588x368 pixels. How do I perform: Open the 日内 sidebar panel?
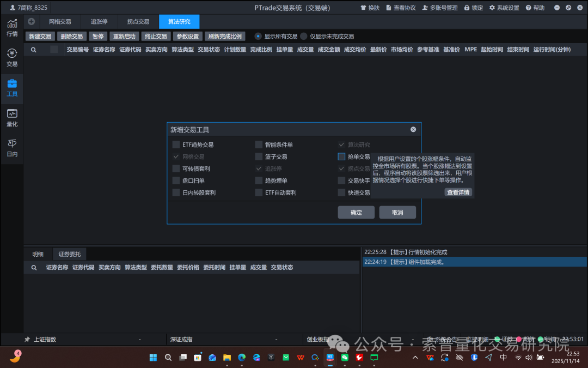click(x=12, y=149)
